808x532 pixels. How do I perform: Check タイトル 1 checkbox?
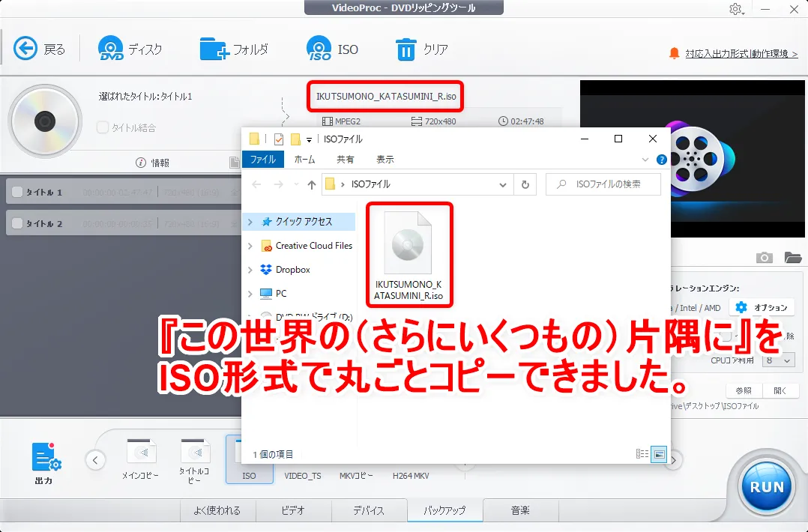[x=17, y=192]
